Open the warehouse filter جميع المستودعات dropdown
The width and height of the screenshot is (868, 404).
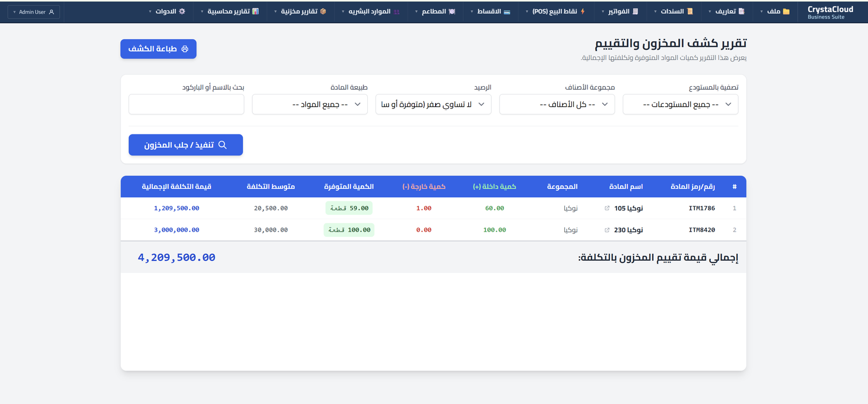[x=680, y=104]
